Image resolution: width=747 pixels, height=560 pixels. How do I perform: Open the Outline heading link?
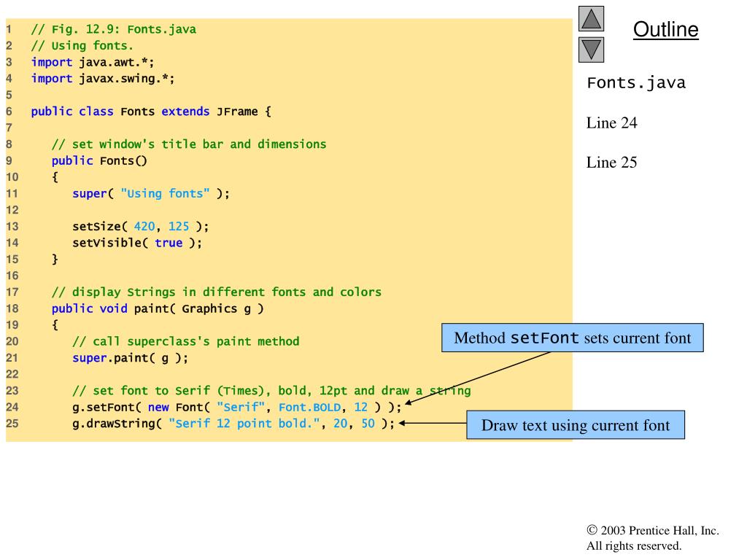(x=665, y=29)
